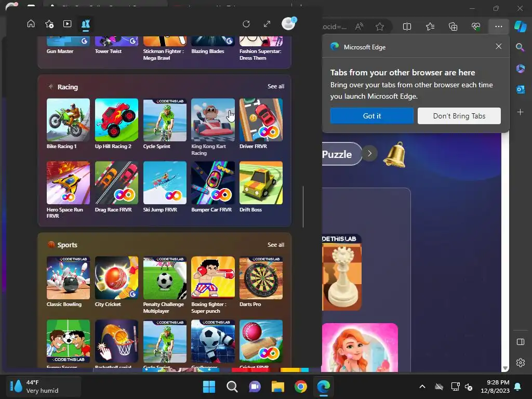Advance category chips with right arrow
Viewport: 532px width, 399px height.
(x=369, y=153)
